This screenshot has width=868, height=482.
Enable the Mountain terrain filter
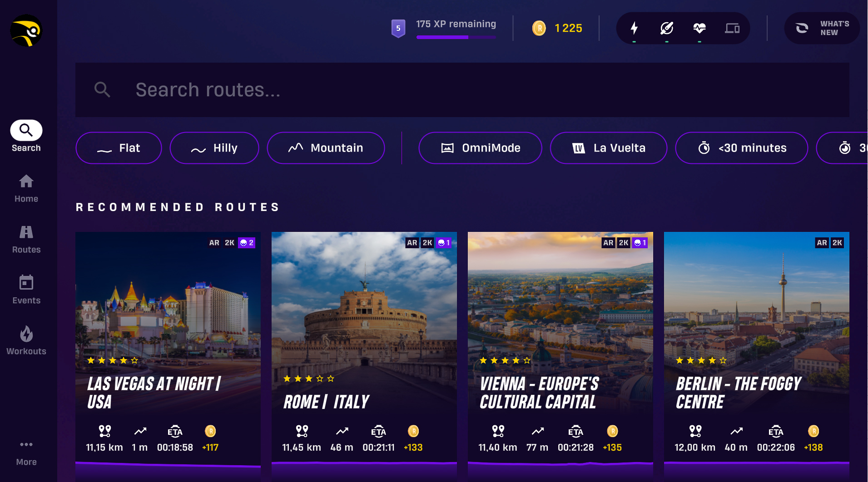tap(326, 148)
